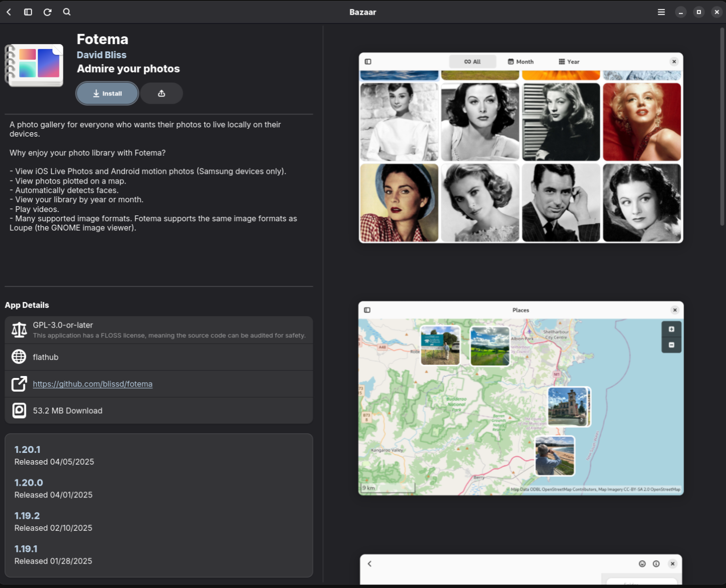Go back using the header back arrow
The height and width of the screenshot is (588, 726).
(x=9, y=12)
